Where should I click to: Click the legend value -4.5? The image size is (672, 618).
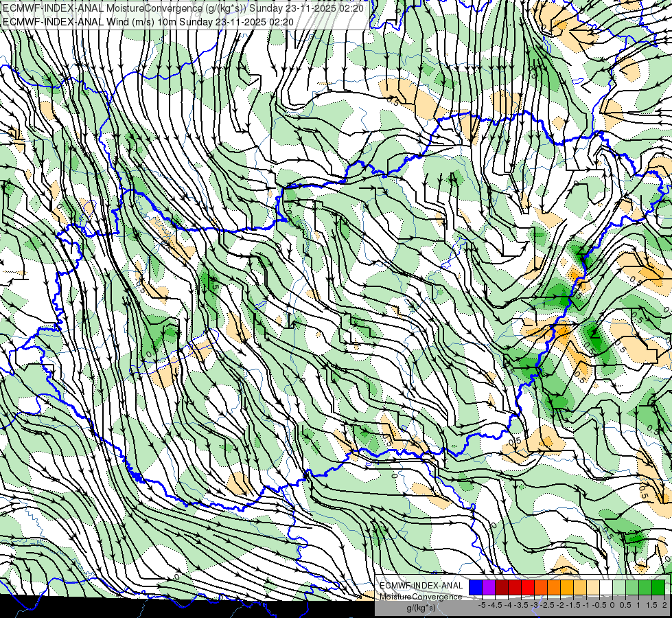[x=496, y=605]
